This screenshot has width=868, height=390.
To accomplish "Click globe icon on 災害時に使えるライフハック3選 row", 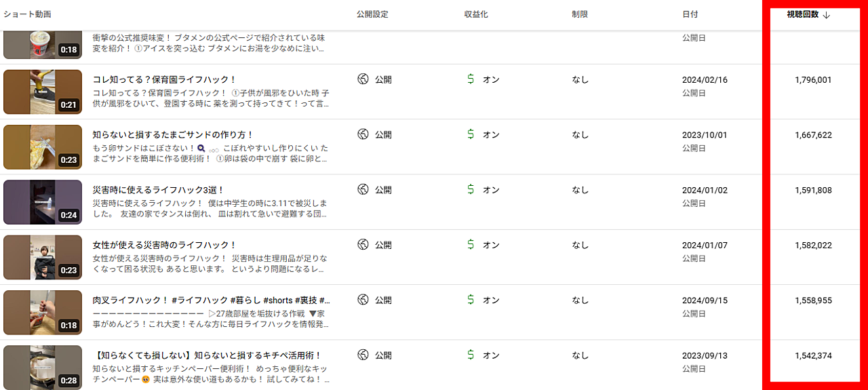I will 363,190.
